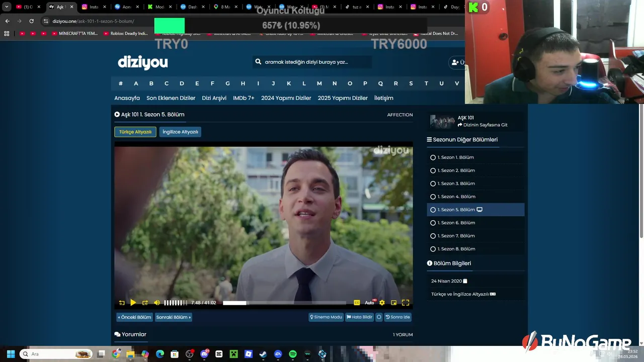The height and width of the screenshot is (362, 644).
Task: Click Dizinin Sayfasına Git link
Action: (482, 125)
